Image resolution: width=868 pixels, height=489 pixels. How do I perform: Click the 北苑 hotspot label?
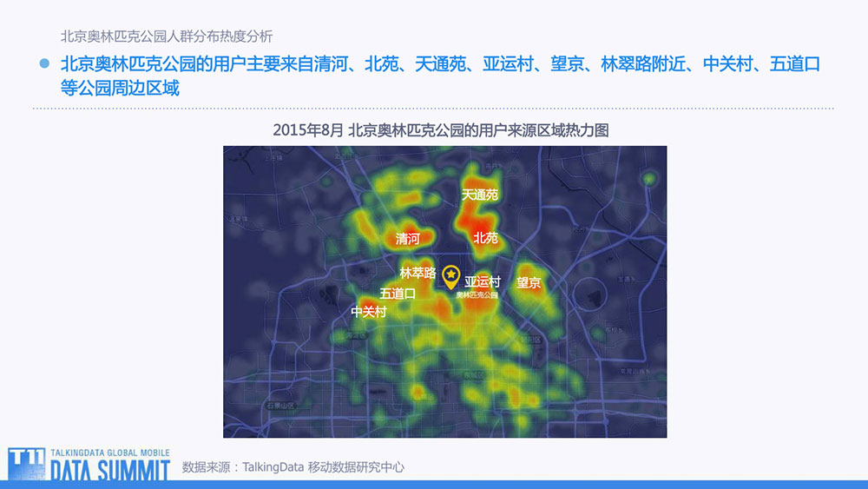click(485, 238)
